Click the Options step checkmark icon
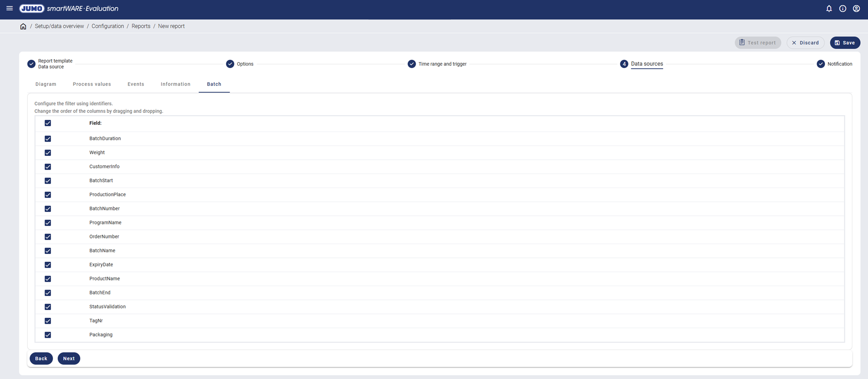The height and width of the screenshot is (379, 868). click(x=230, y=64)
